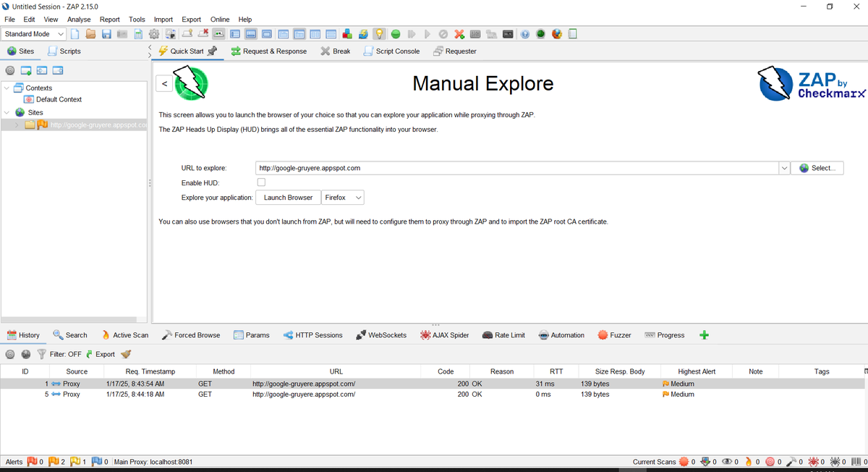Open Options via the gear toolbar icon
This screenshot has width=868, height=472.
pyautogui.click(x=154, y=34)
